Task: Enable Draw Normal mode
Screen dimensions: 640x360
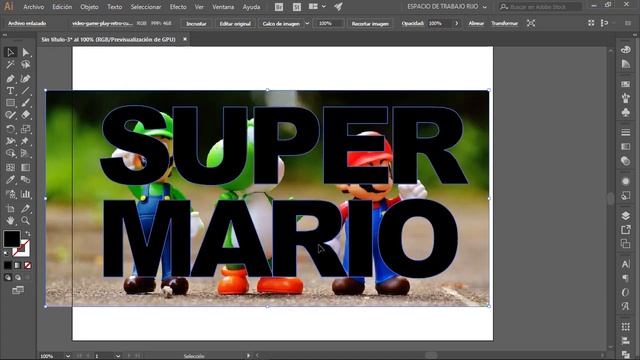Action: 8,278
